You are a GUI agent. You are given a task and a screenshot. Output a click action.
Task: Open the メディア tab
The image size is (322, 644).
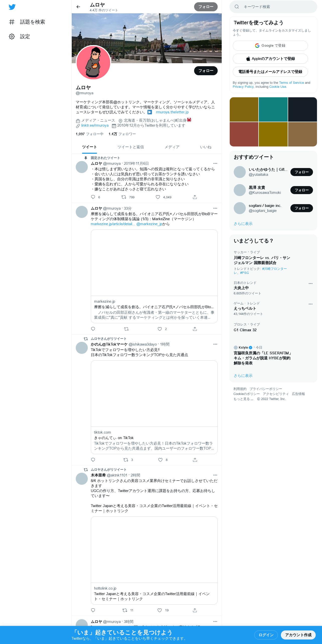[172, 147]
